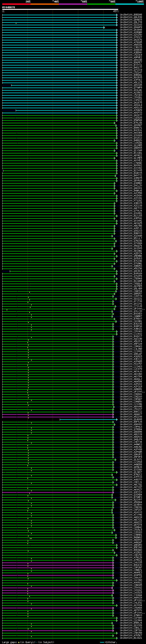146x644 pixels.
Task: Select hit UniRef100_Q8RD57
Action: tap(131, 294)
